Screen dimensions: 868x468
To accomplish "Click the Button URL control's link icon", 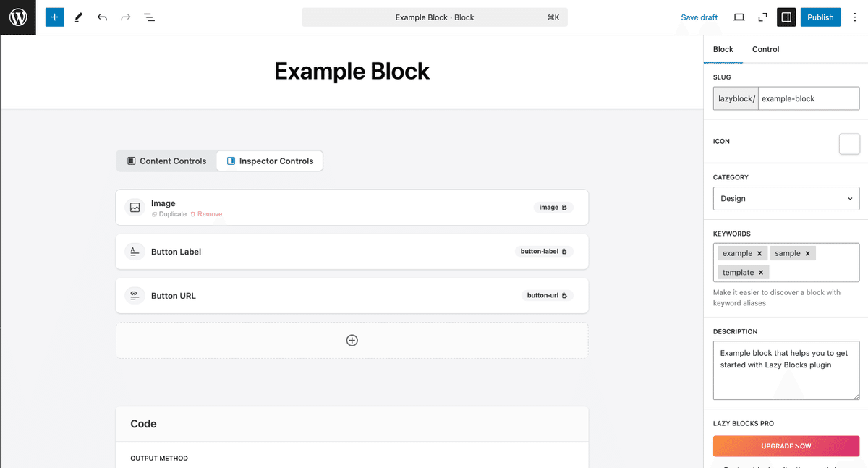I will coord(135,295).
